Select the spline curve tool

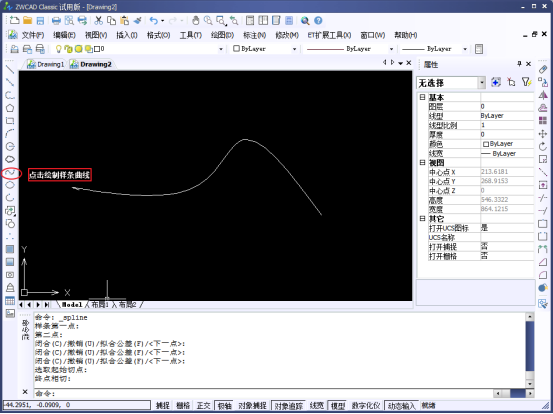(10, 172)
